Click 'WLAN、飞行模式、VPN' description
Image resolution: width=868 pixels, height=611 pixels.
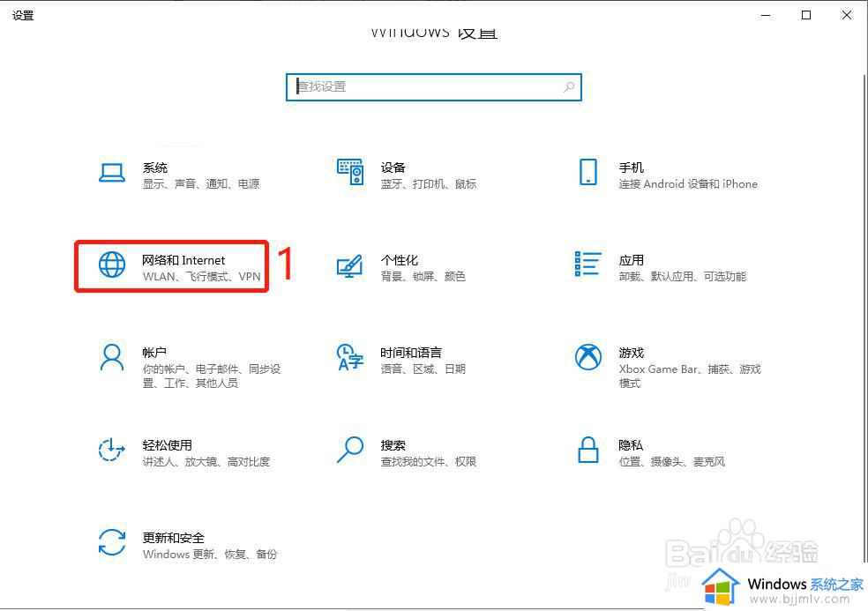(201, 277)
